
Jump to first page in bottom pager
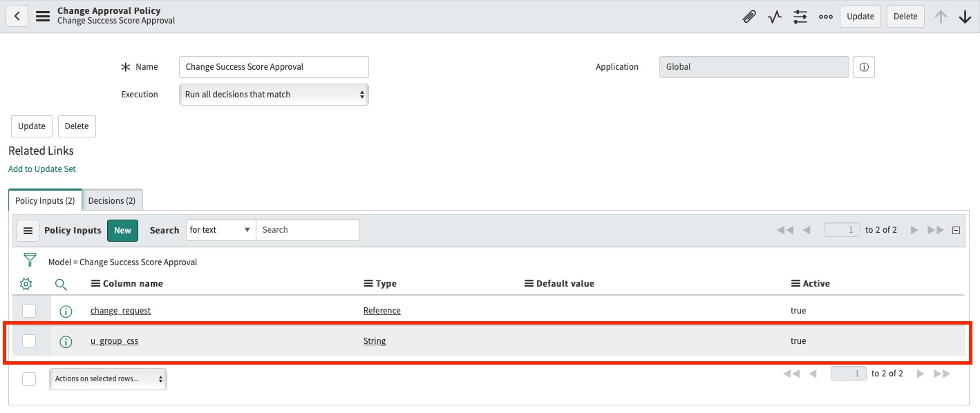(x=791, y=374)
